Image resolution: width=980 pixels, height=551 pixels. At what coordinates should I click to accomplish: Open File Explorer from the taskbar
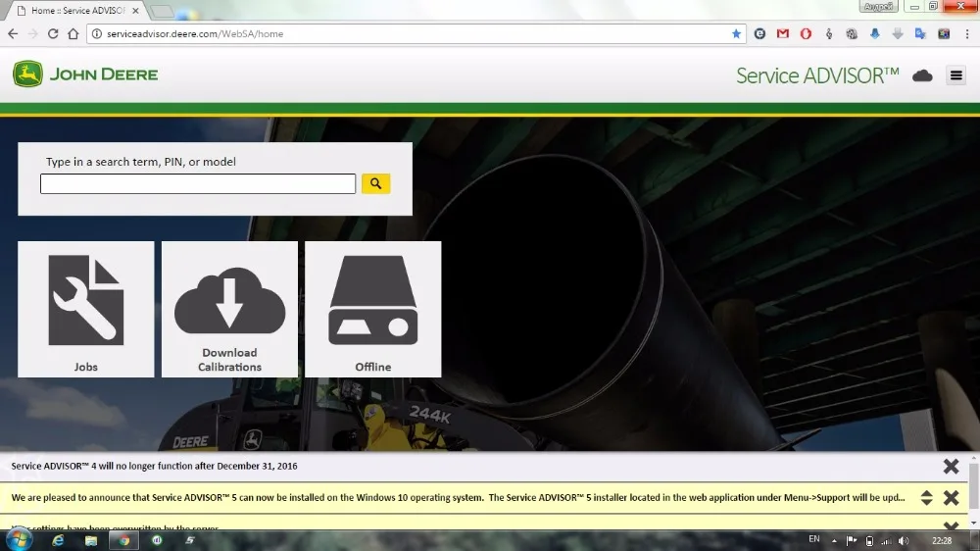pyautogui.click(x=91, y=540)
